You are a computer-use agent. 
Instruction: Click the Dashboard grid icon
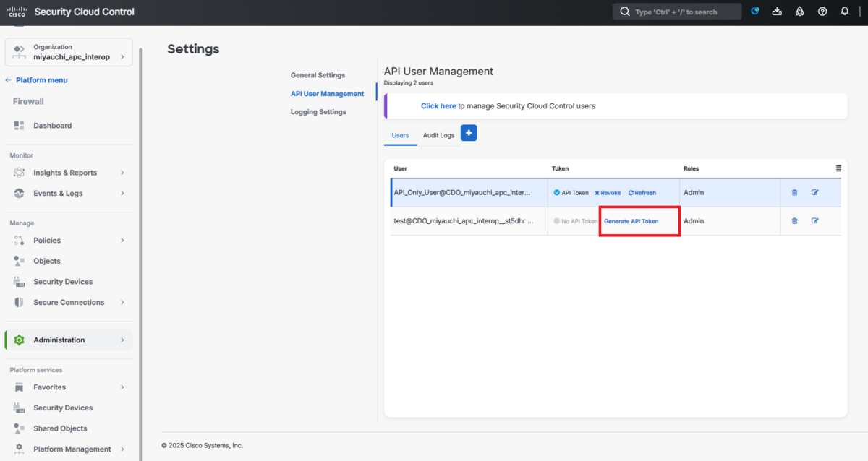(x=20, y=126)
